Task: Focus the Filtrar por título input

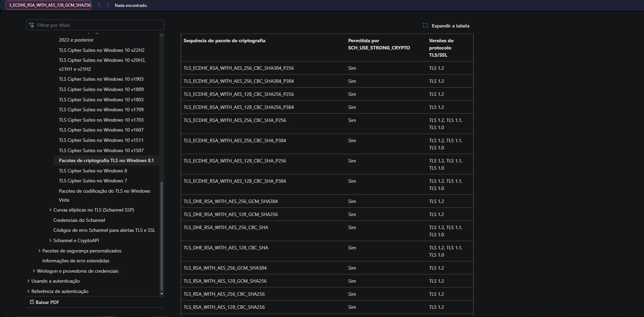Action: 95,25
